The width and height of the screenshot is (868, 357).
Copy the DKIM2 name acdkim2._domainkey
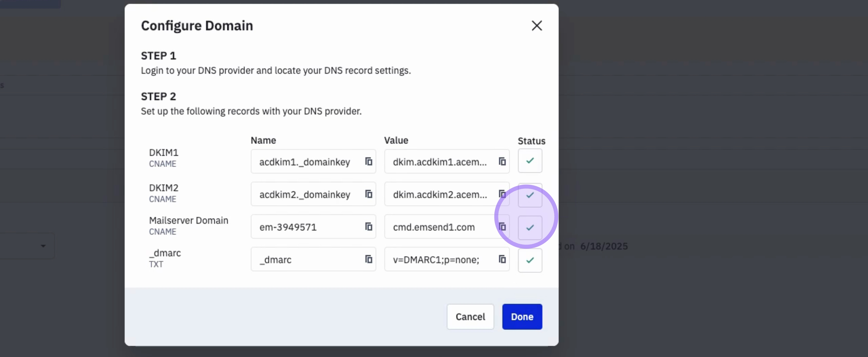[369, 194]
